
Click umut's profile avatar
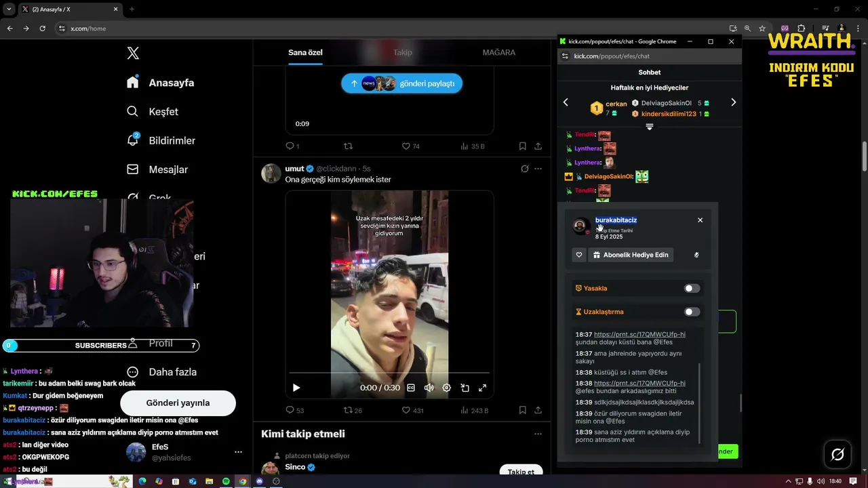271,173
